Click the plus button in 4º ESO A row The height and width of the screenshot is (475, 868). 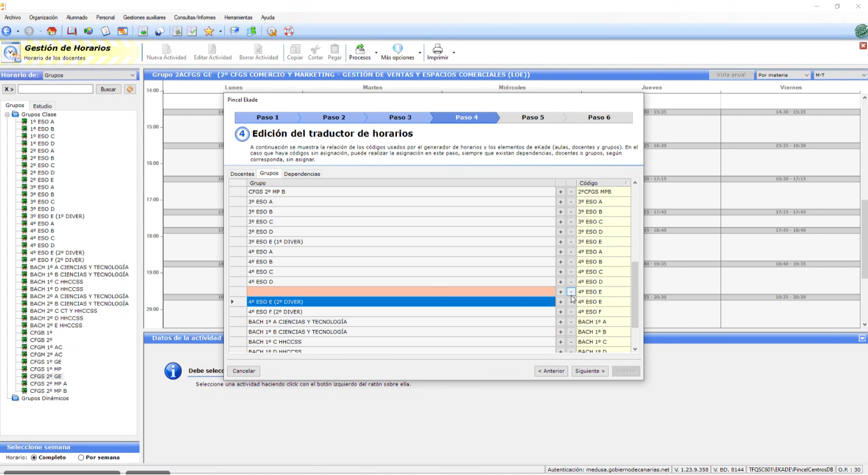(561, 252)
